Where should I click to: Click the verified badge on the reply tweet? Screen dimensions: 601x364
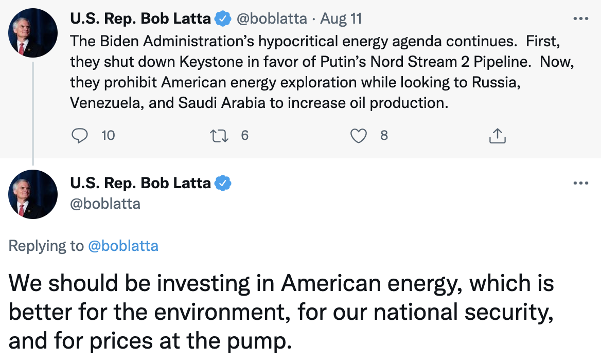(x=223, y=183)
